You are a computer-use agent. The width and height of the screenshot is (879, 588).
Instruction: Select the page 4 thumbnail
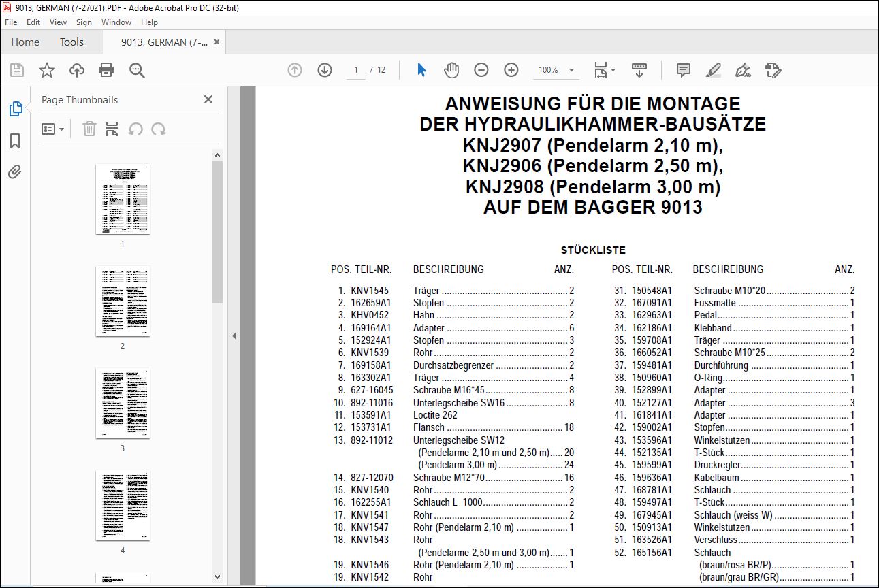click(x=123, y=506)
